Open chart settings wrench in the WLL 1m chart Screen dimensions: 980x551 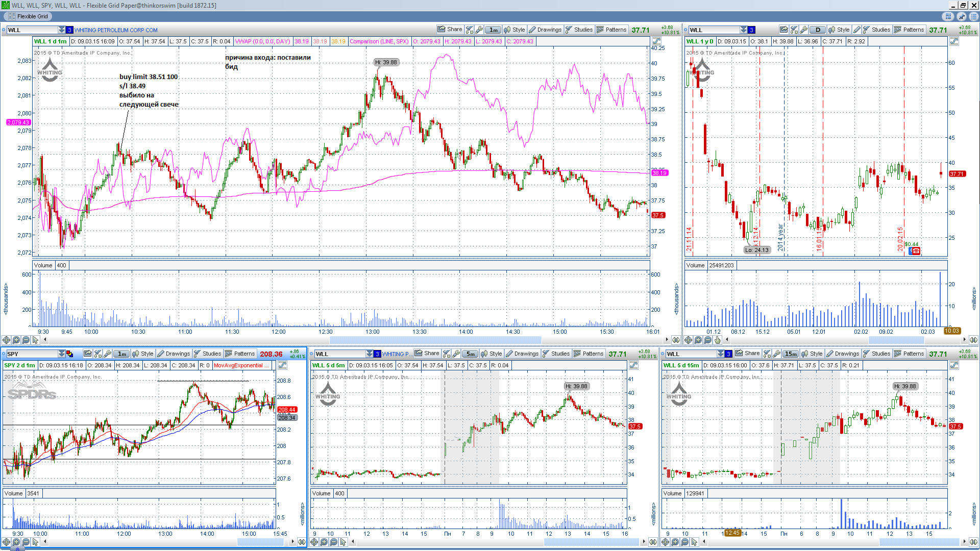tap(479, 30)
